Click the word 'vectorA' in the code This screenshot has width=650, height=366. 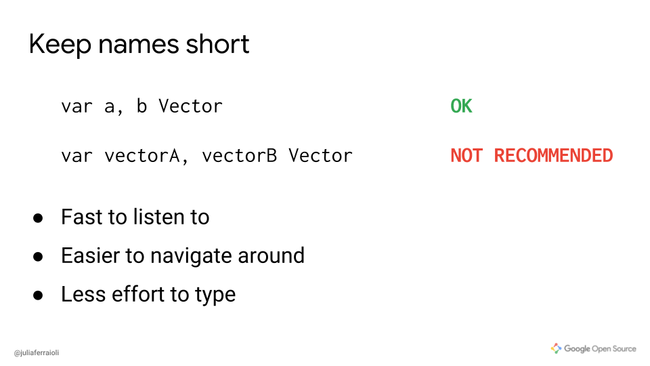click(142, 156)
